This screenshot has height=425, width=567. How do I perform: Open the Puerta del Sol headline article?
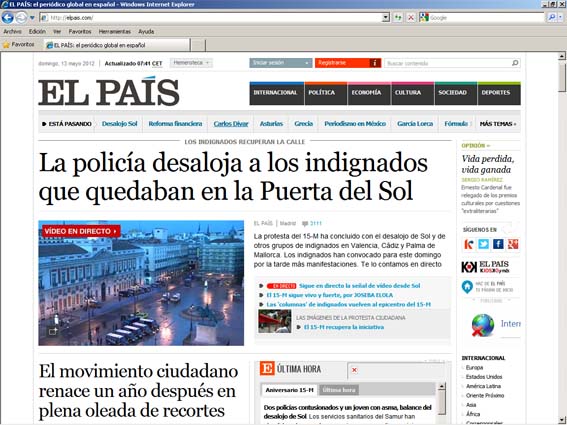coord(233,177)
